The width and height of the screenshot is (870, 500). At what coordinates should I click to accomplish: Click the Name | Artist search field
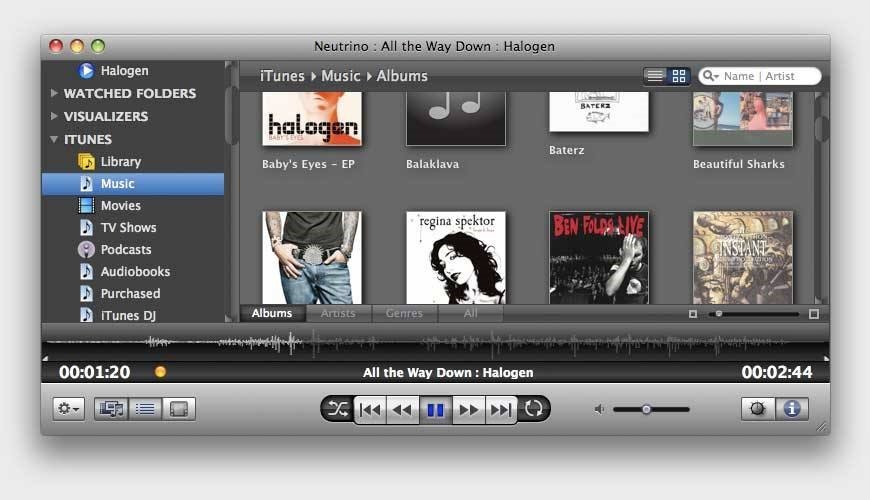tap(760, 76)
